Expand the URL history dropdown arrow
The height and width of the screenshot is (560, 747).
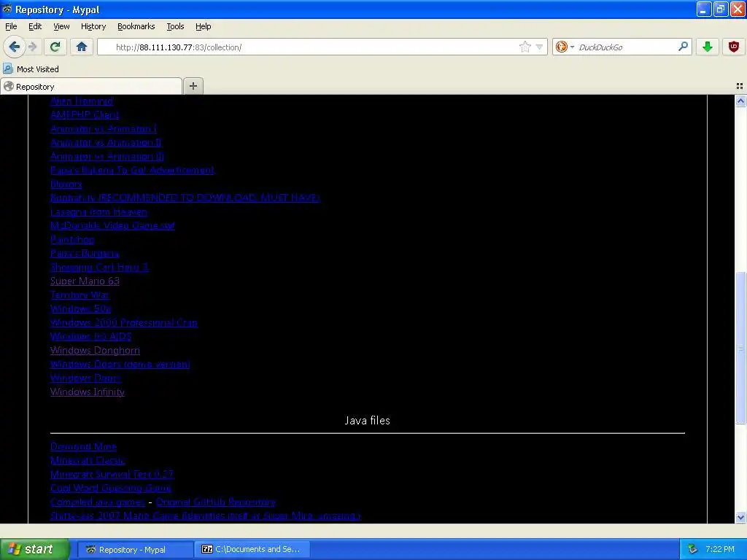pyautogui.click(x=539, y=47)
